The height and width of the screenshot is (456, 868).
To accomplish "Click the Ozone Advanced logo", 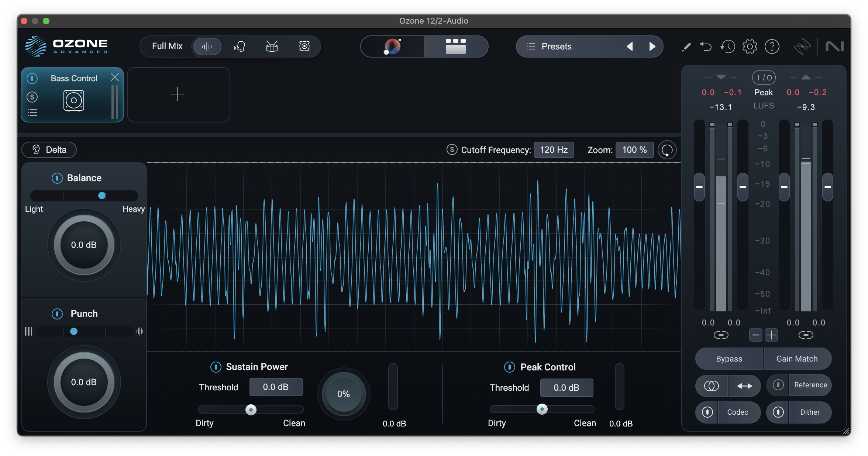I will click(67, 46).
